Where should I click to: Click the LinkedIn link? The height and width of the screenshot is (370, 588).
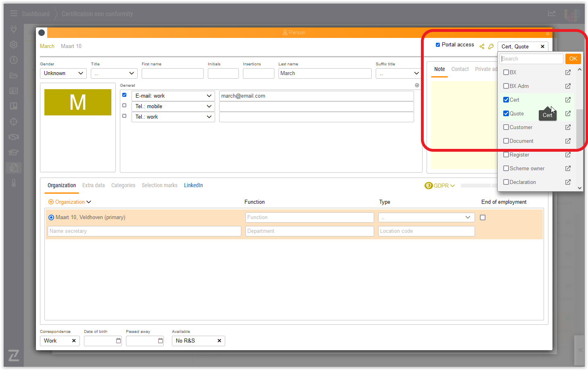(193, 185)
